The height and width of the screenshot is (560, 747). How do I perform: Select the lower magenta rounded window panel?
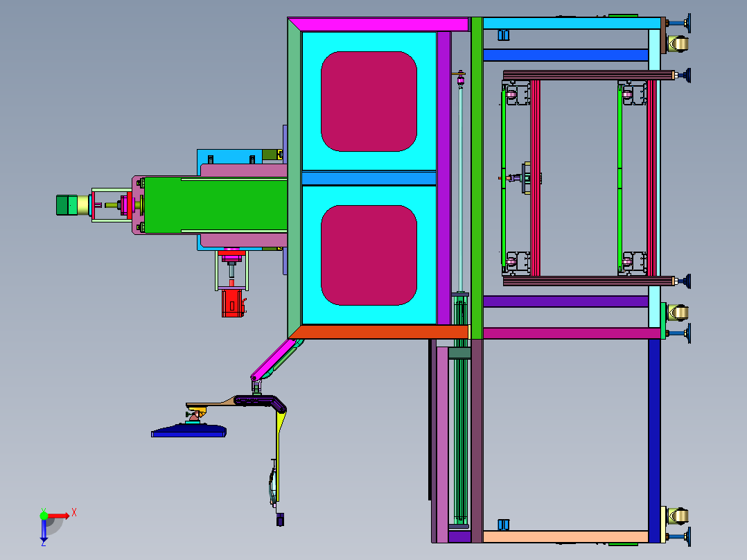pos(369,255)
